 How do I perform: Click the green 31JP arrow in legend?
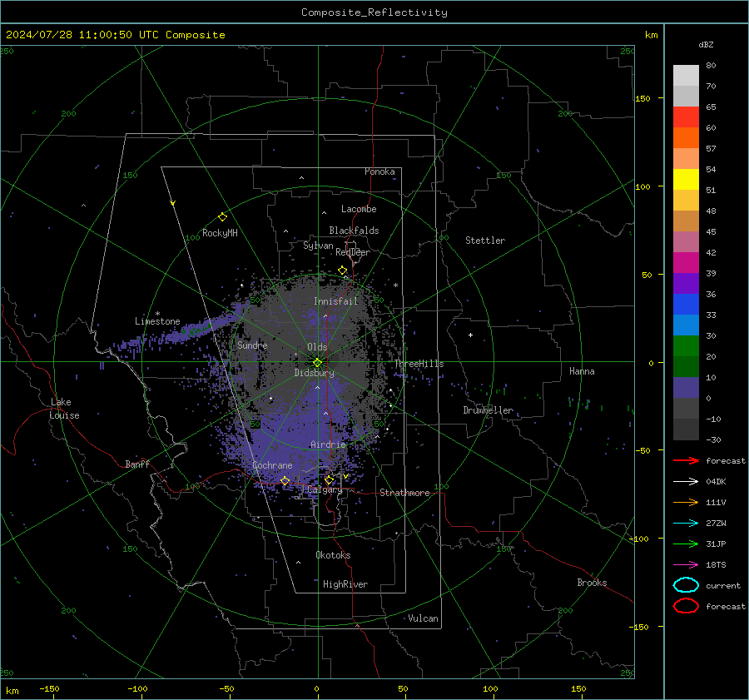coord(686,544)
